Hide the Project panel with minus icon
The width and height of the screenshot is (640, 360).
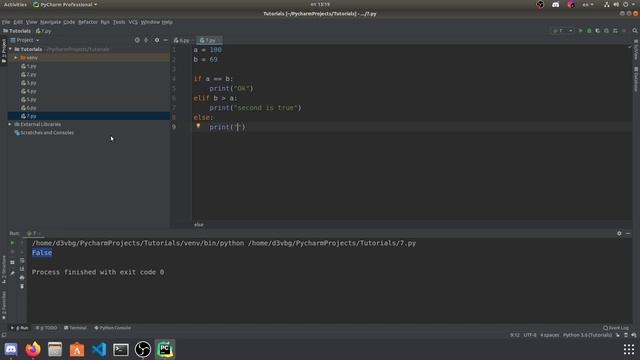[x=166, y=40]
